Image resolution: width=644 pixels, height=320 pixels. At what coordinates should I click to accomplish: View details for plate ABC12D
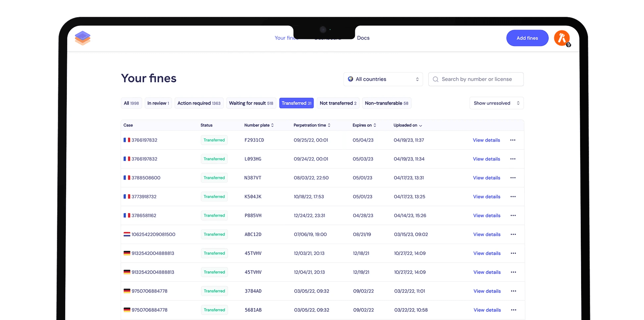click(x=487, y=234)
